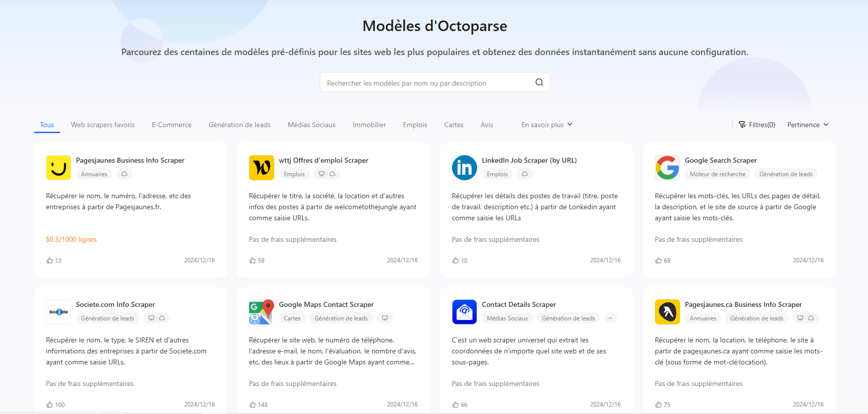The height and width of the screenshot is (414, 868).
Task: Switch to Web scrapers favoris tab
Action: coord(103,125)
